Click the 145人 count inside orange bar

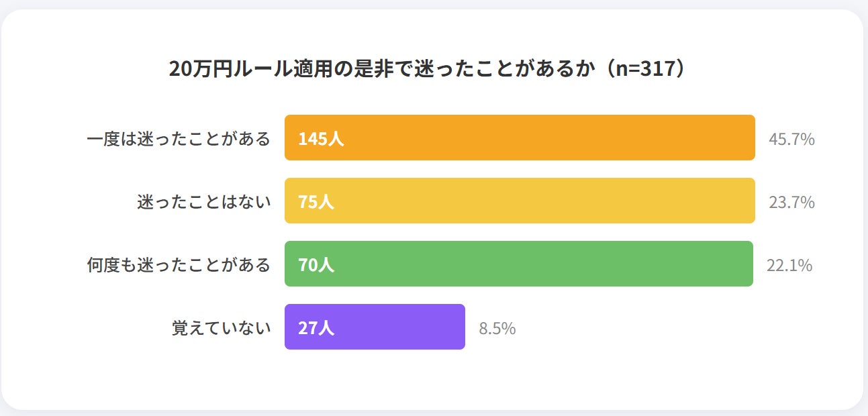point(321,139)
